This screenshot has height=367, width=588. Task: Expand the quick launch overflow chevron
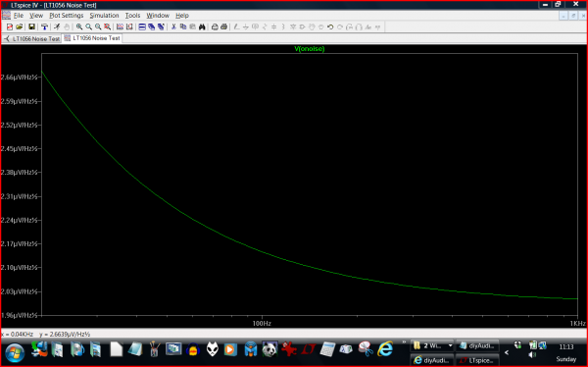click(404, 342)
